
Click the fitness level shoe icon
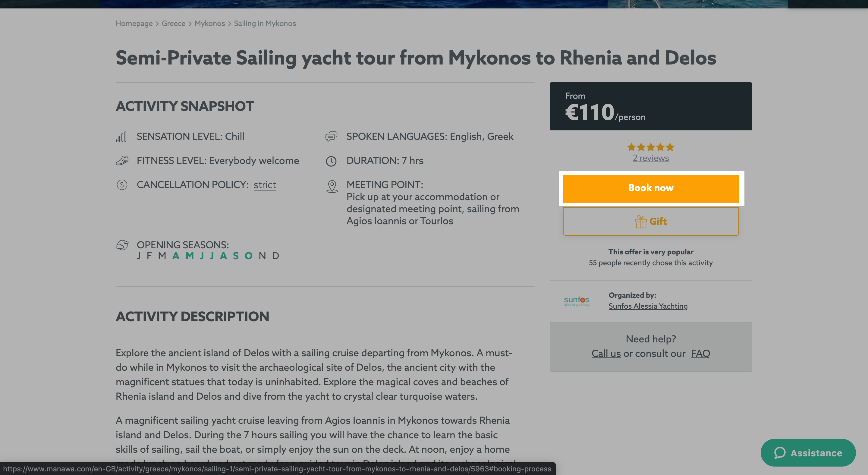(122, 161)
